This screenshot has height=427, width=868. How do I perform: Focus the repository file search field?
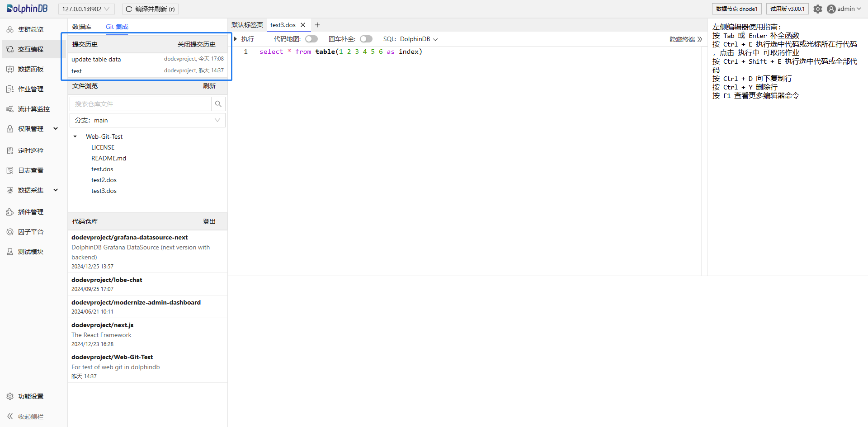[140, 104]
